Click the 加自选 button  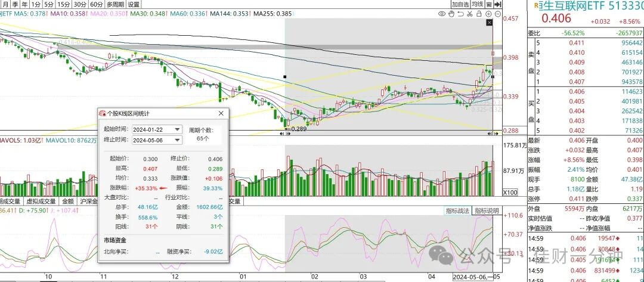pyautogui.click(x=460, y=5)
